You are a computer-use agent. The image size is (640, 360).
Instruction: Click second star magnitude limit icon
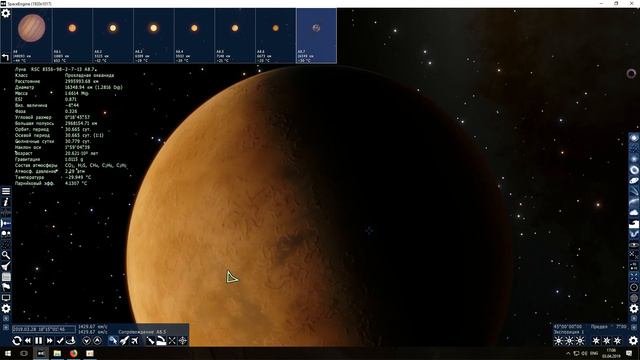pos(607,340)
